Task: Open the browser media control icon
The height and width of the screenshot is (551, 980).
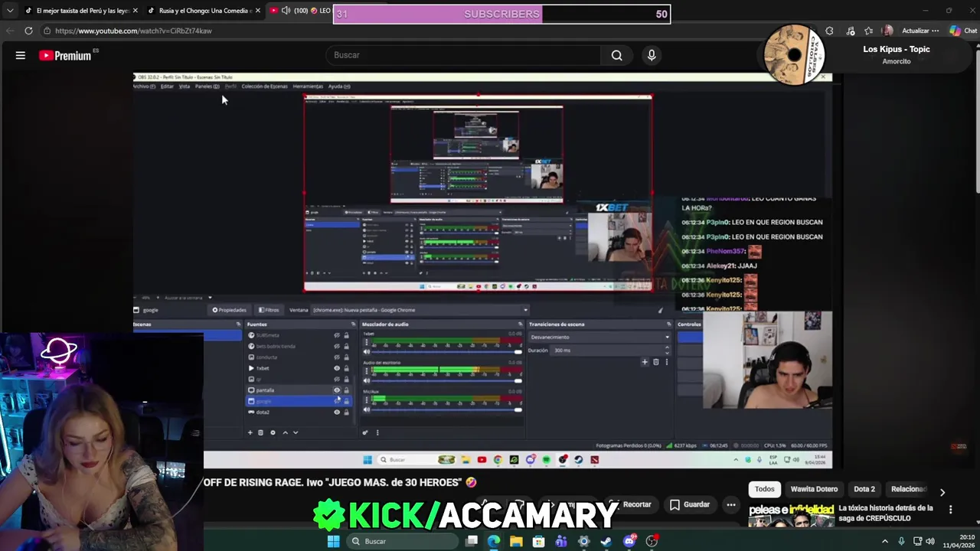Action: (x=850, y=31)
